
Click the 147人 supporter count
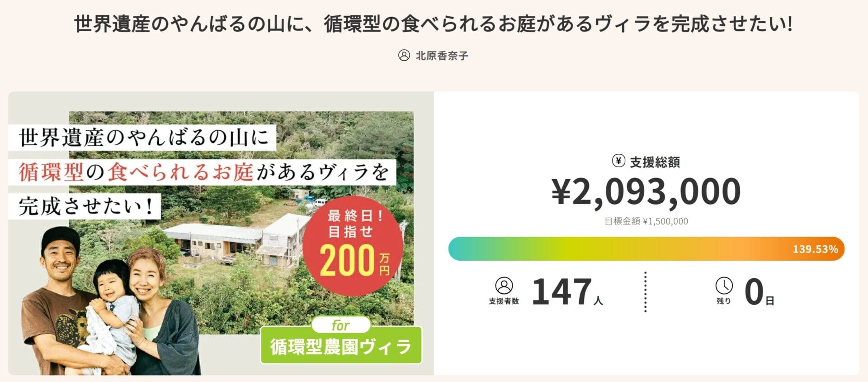(x=567, y=292)
